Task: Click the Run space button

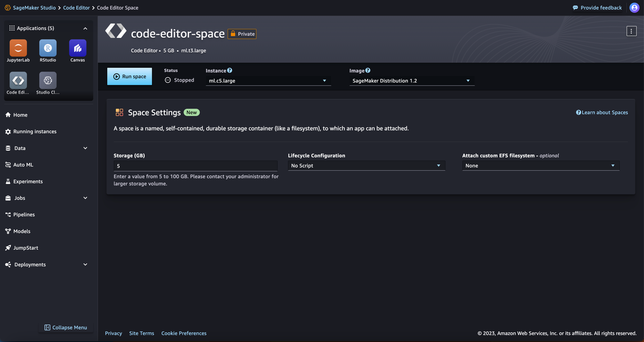Action: click(x=130, y=77)
